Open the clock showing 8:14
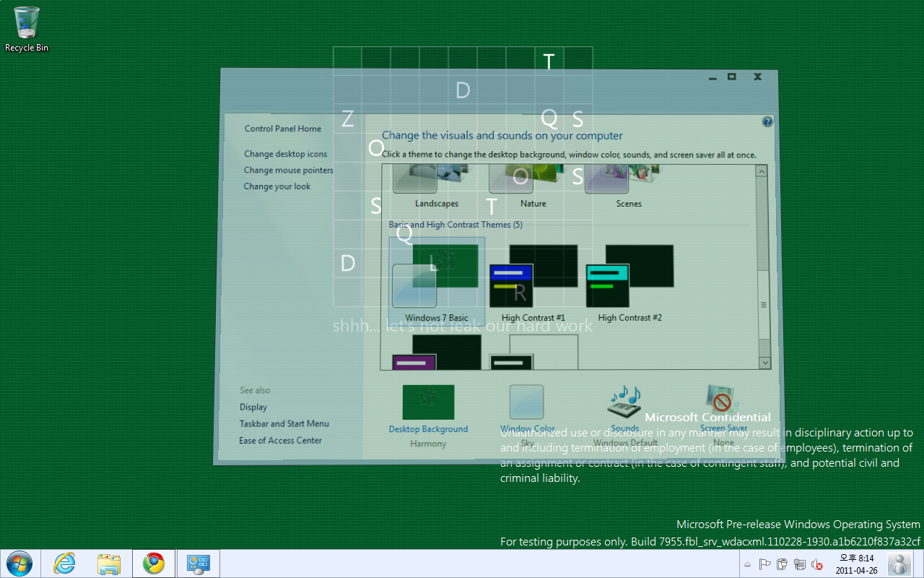Image resolution: width=924 pixels, height=578 pixels. point(856,564)
